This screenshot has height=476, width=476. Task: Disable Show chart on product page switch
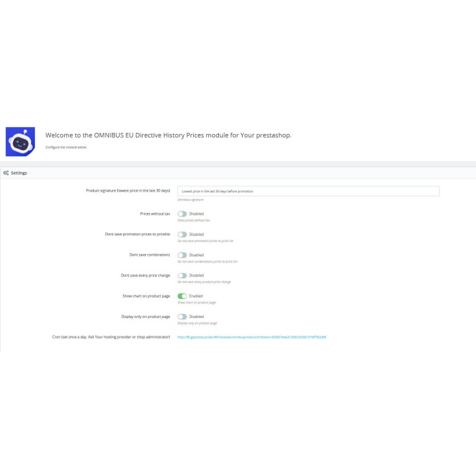182,296
